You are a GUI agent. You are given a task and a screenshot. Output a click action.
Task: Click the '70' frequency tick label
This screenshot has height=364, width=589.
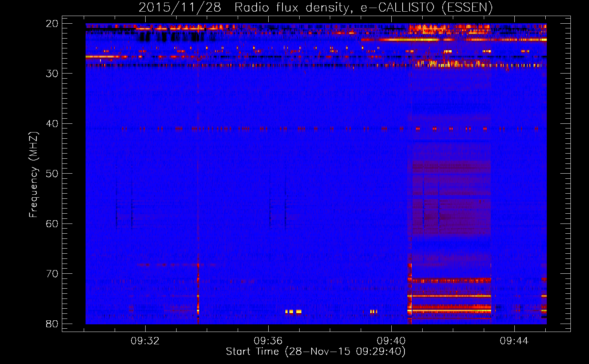coord(52,274)
